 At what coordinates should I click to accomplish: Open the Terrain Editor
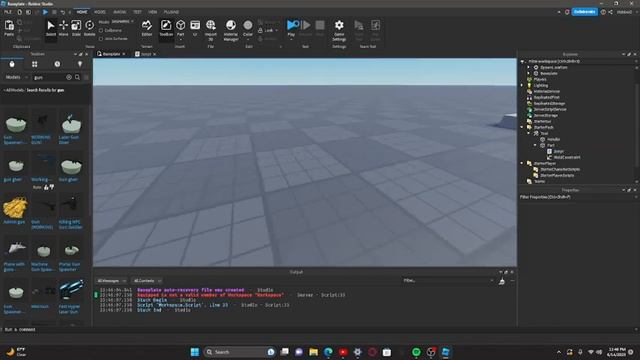147,28
